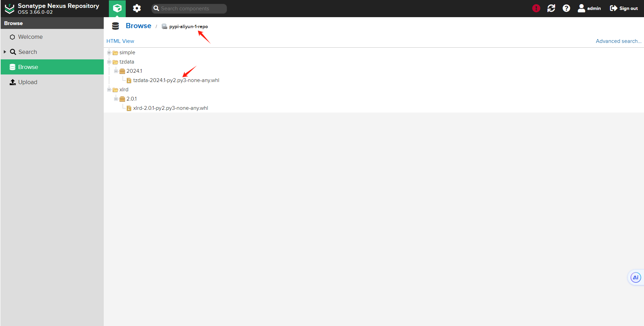Open the HTML View link
The height and width of the screenshot is (326, 644).
pyautogui.click(x=120, y=41)
